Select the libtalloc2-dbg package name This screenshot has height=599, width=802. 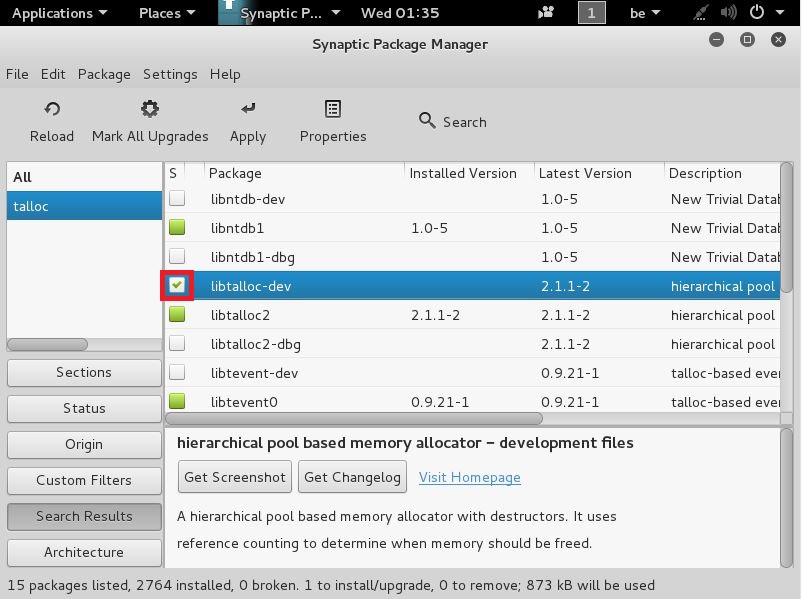pos(256,344)
